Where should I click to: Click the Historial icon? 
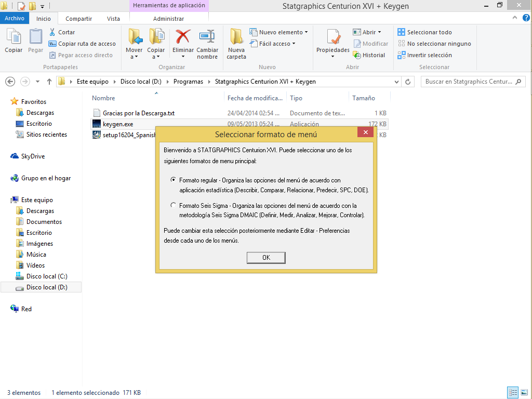357,55
